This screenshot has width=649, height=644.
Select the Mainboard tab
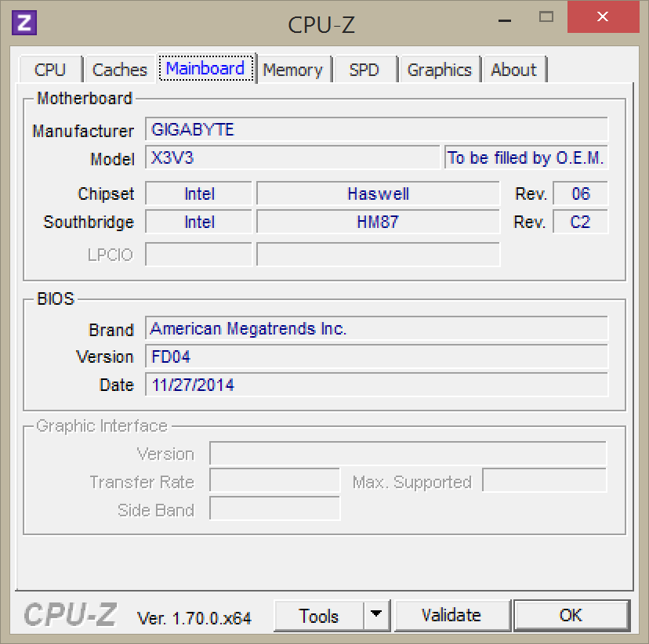tap(205, 69)
